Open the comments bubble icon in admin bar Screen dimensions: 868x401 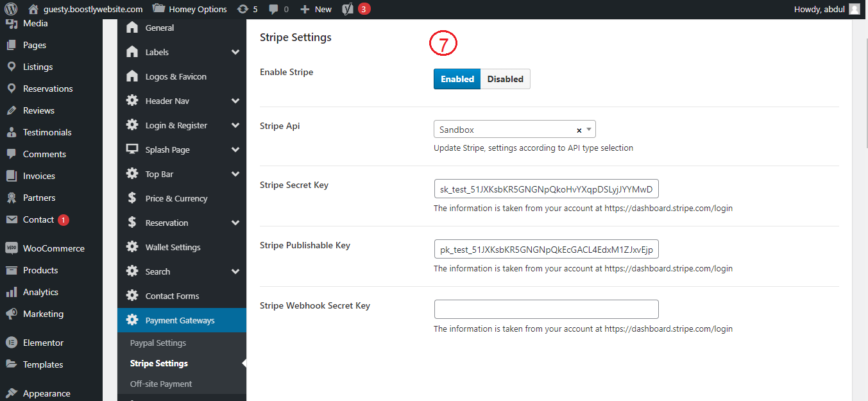[274, 9]
